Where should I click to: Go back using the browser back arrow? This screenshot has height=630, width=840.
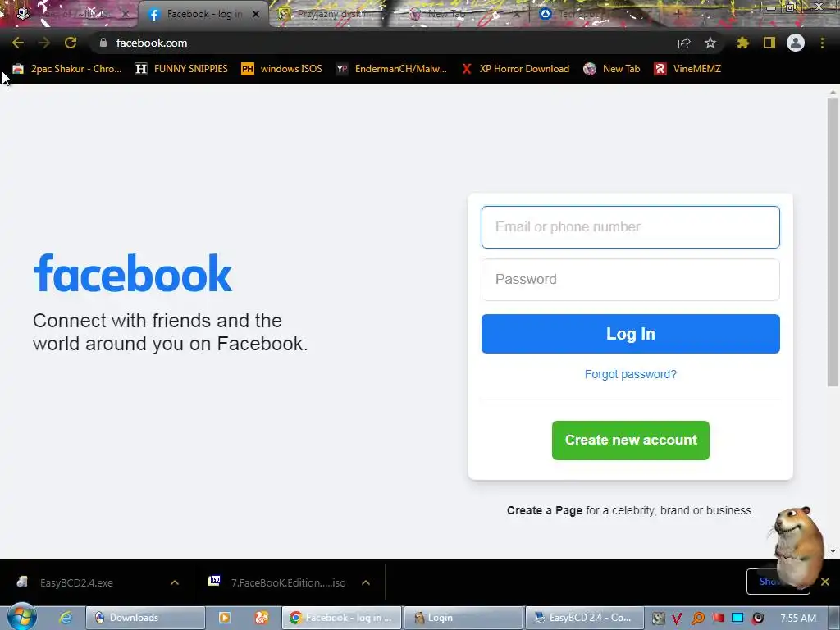click(x=18, y=43)
